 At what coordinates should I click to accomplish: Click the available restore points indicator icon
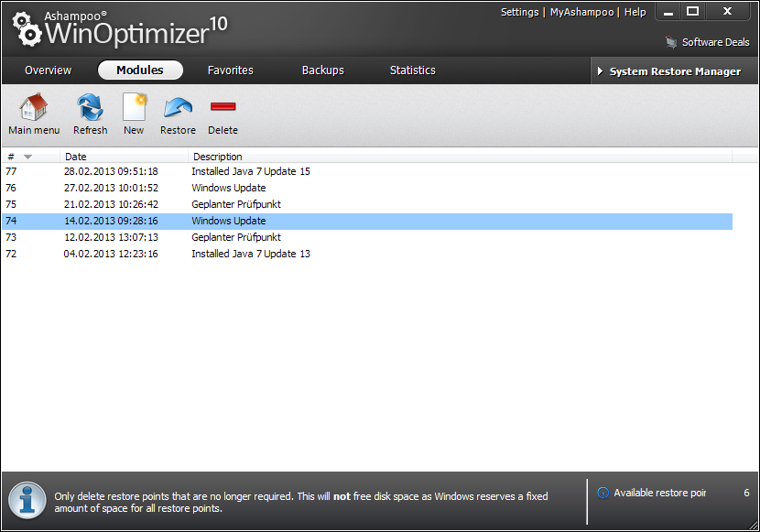(603, 493)
